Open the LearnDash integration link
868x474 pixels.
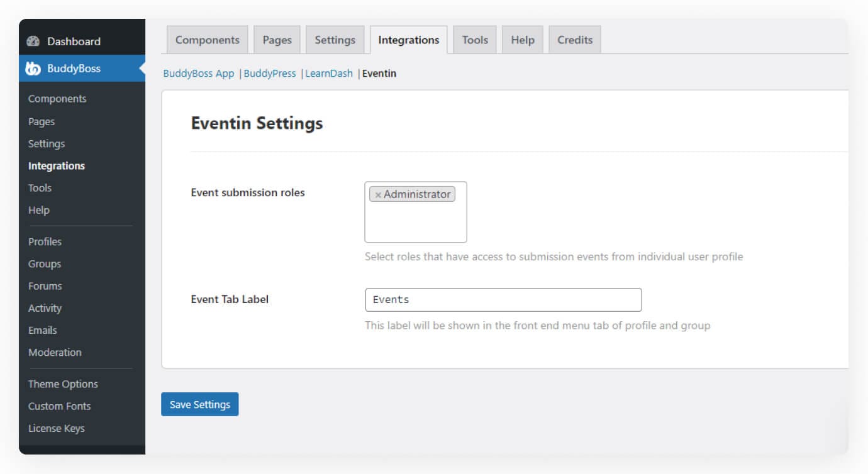[x=329, y=74]
